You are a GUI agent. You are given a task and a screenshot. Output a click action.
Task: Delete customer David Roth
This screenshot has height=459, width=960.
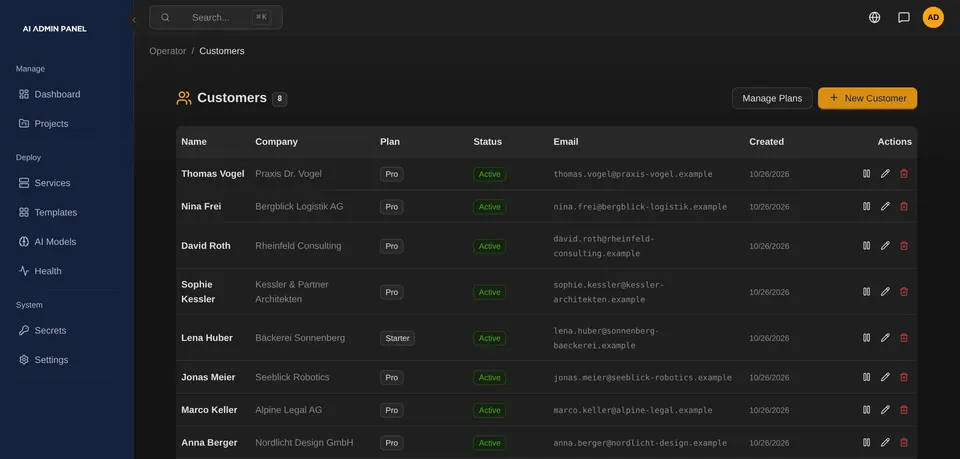pyautogui.click(x=904, y=245)
